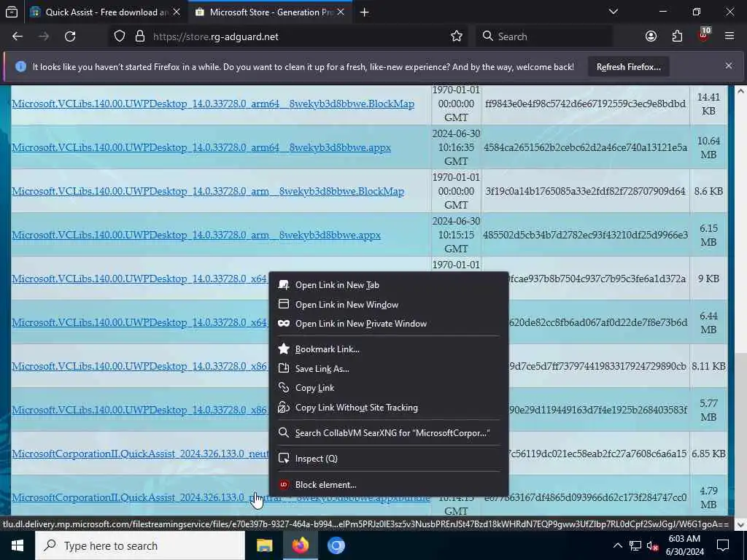
Task: Open the Windows Start menu
Action: pos(18,545)
